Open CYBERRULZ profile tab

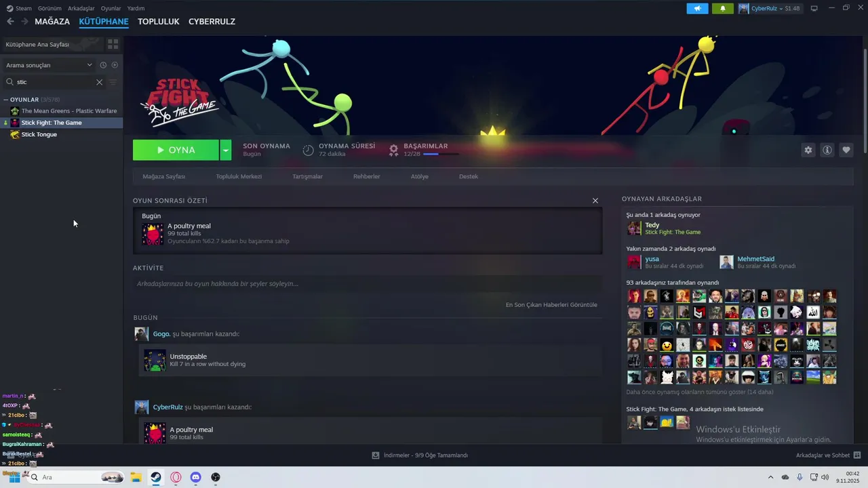point(212,22)
